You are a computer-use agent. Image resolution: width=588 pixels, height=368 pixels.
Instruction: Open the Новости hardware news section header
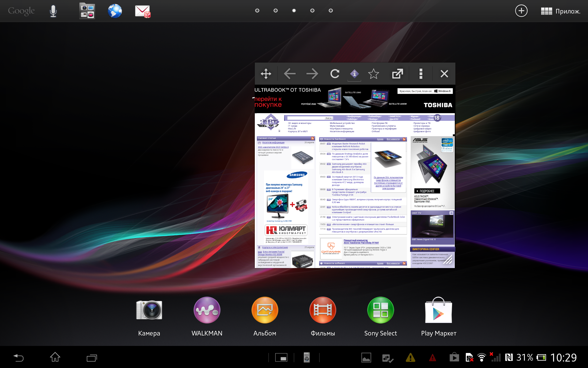click(335, 139)
